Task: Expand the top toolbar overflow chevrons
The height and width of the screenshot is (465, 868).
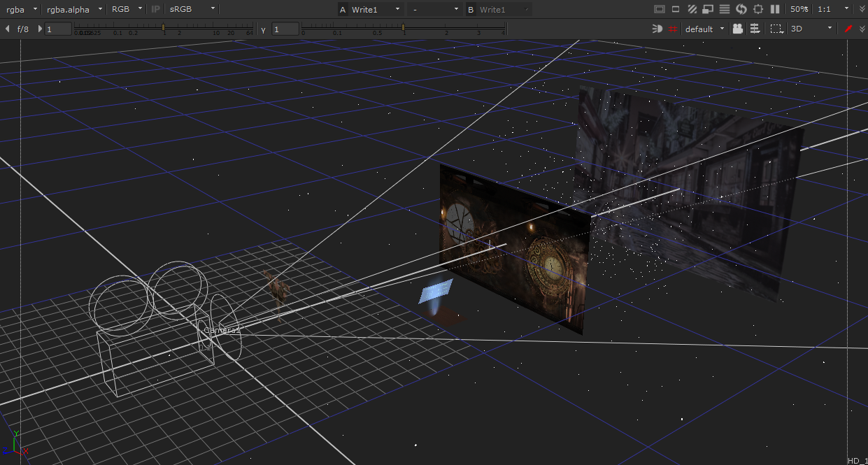Action: (861, 10)
